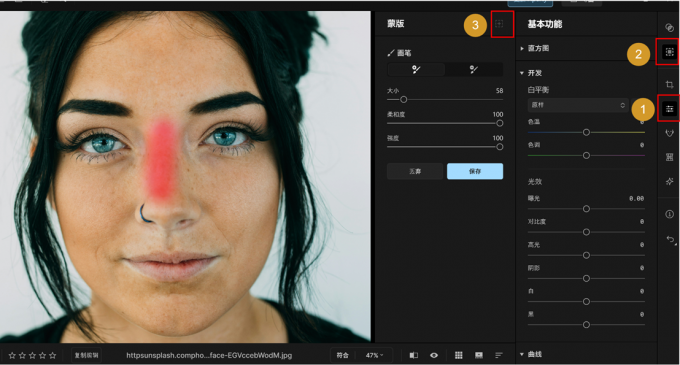The width and height of the screenshot is (680, 365).
Task: Click the exposure value 0.00
Action: (636, 199)
